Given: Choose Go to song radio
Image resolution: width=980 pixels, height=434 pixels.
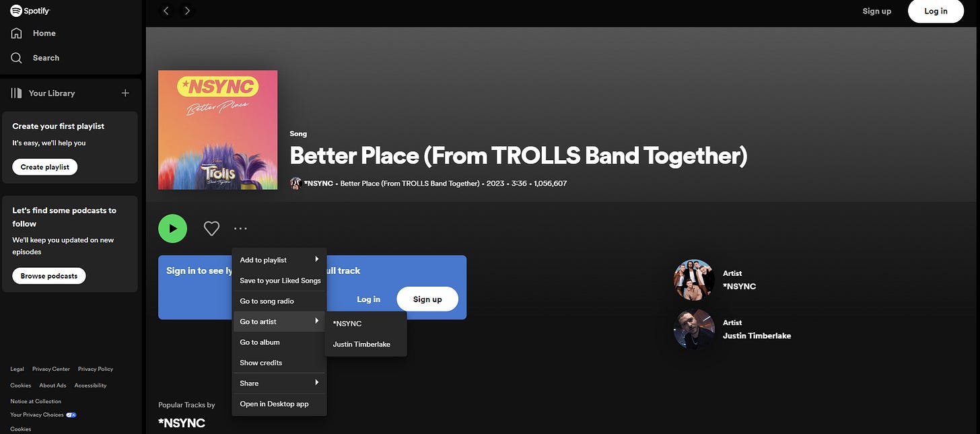Looking at the screenshot, I should click(x=279, y=301).
